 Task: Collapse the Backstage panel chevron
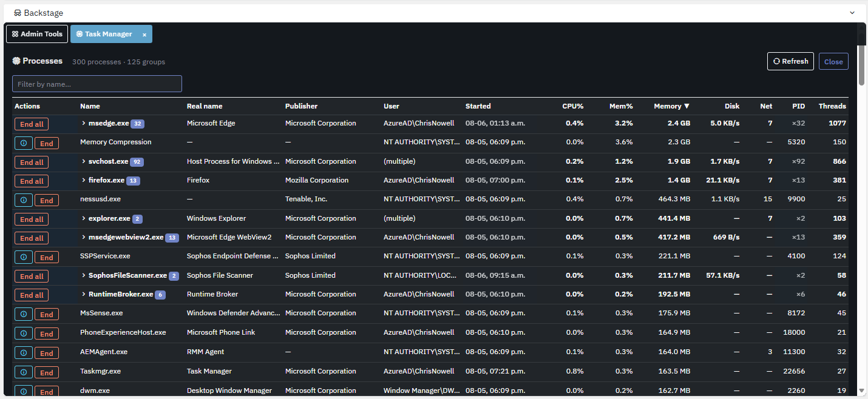coord(852,13)
